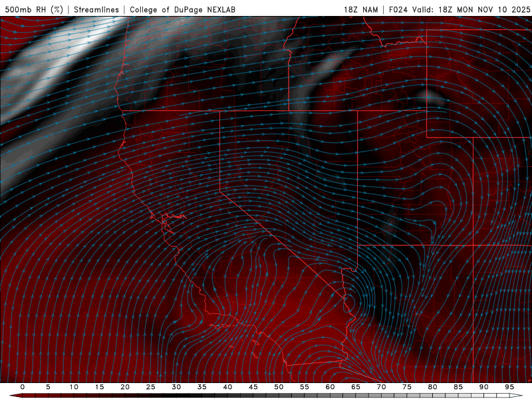Image resolution: width=532 pixels, height=399 pixels.
Task: Click the 0 value on the color scale
Action: (x=23, y=387)
